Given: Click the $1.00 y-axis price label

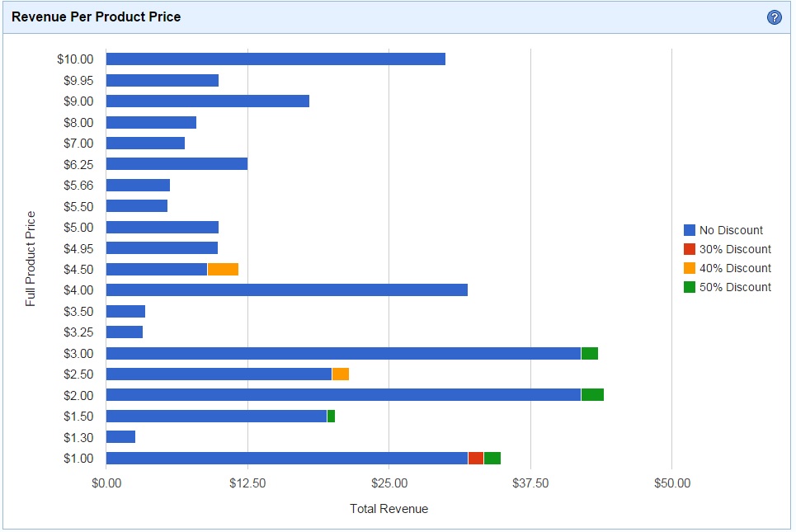Looking at the screenshot, I should click(x=78, y=459).
